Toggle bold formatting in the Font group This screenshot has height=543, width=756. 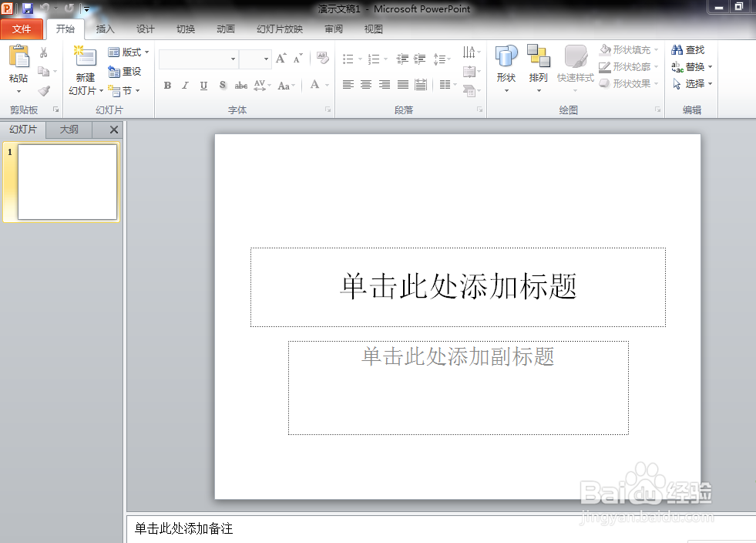point(167,86)
